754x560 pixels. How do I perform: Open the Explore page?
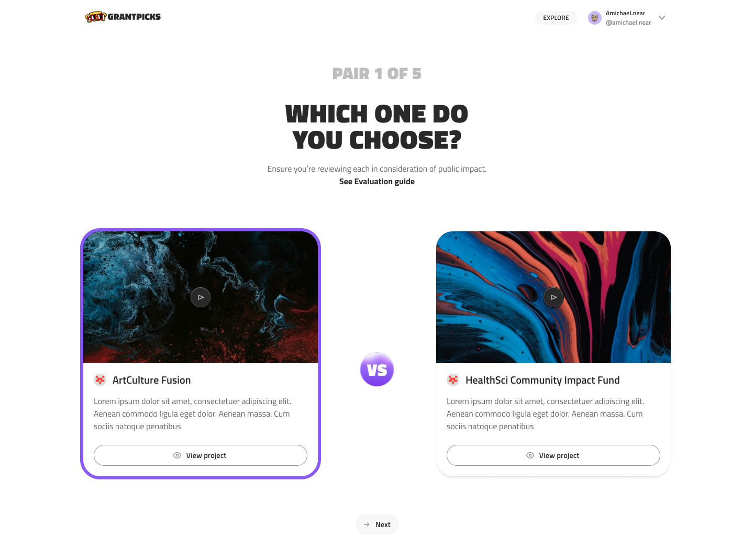(x=556, y=18)
